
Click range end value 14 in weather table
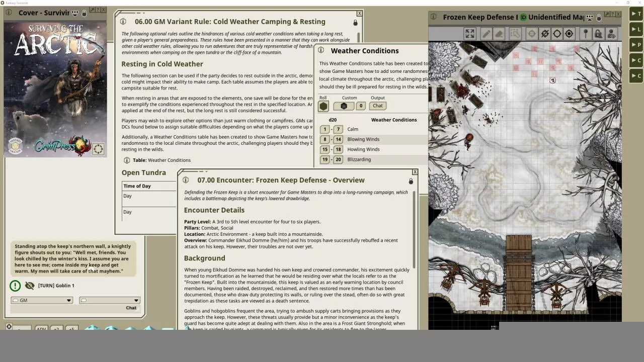click(x=338, y=139)
